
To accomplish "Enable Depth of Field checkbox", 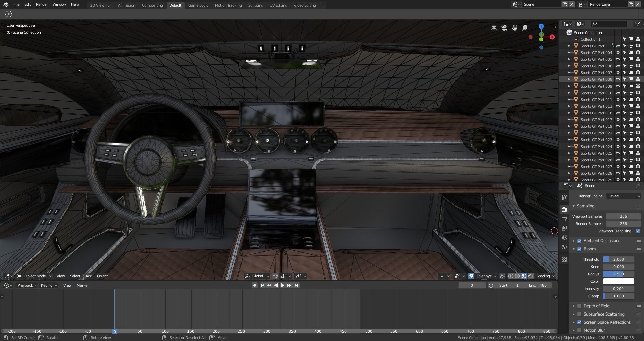I will tap(579, 306).
